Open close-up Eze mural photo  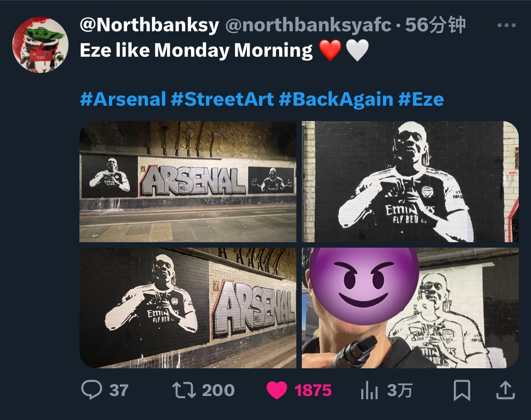click(x=410, y=181)
